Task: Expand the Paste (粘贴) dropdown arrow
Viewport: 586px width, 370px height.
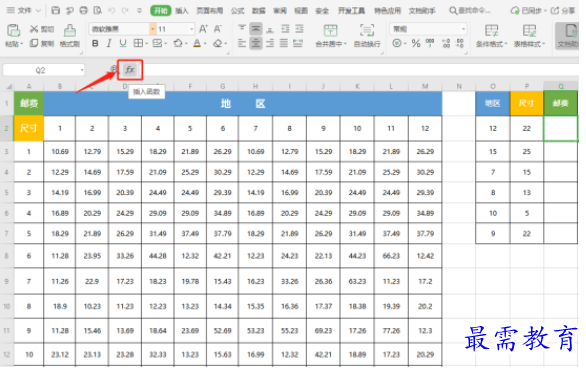Action: point(22,44)
